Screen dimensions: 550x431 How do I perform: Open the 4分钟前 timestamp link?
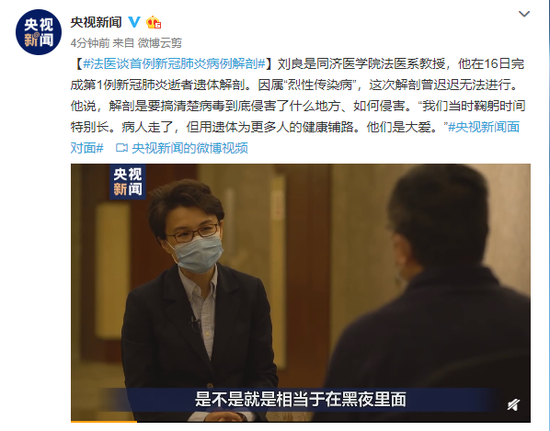point(90,43)
